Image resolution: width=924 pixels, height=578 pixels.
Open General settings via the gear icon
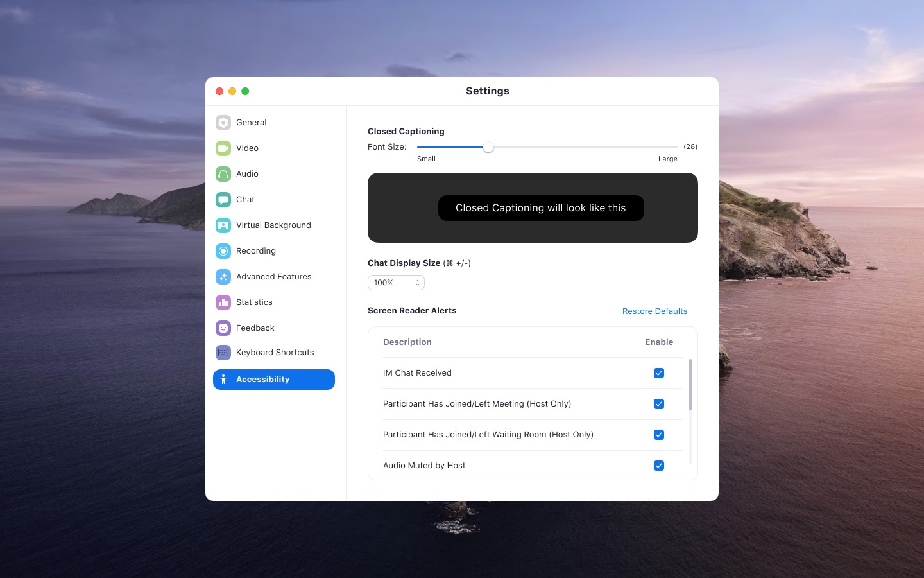pos(223,123)
